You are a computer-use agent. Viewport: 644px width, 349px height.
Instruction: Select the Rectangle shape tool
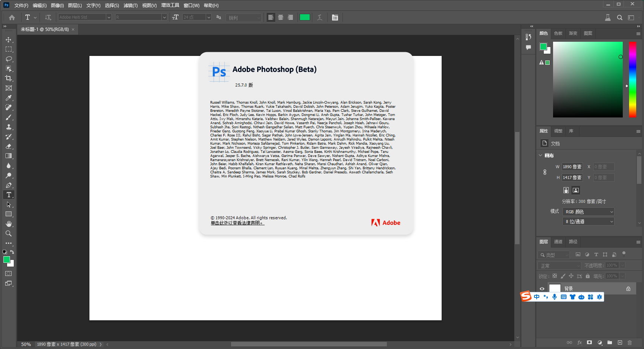coord(9,214)
